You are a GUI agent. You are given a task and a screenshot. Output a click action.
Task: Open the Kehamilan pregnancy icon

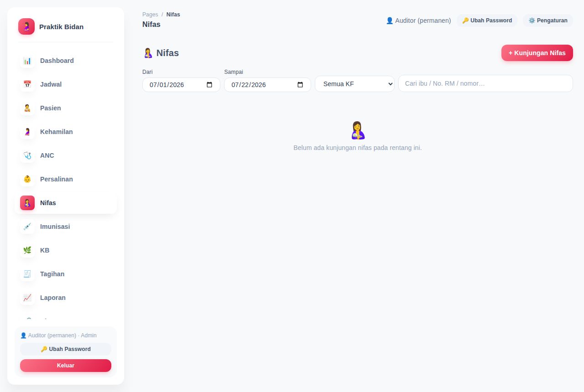click(27, 132)
